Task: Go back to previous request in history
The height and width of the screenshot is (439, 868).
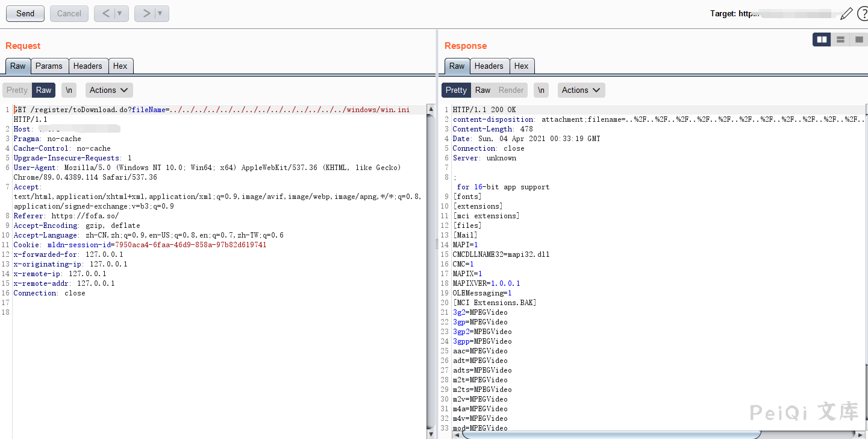Action: [x=105, y=13]
